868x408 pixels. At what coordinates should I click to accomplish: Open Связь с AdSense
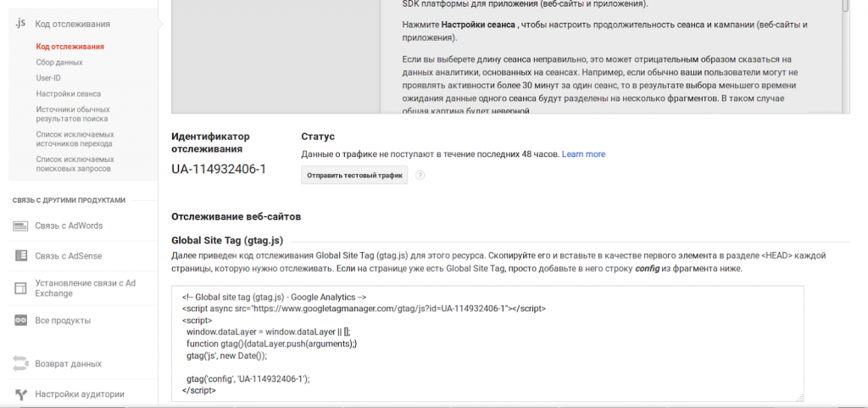68,256
